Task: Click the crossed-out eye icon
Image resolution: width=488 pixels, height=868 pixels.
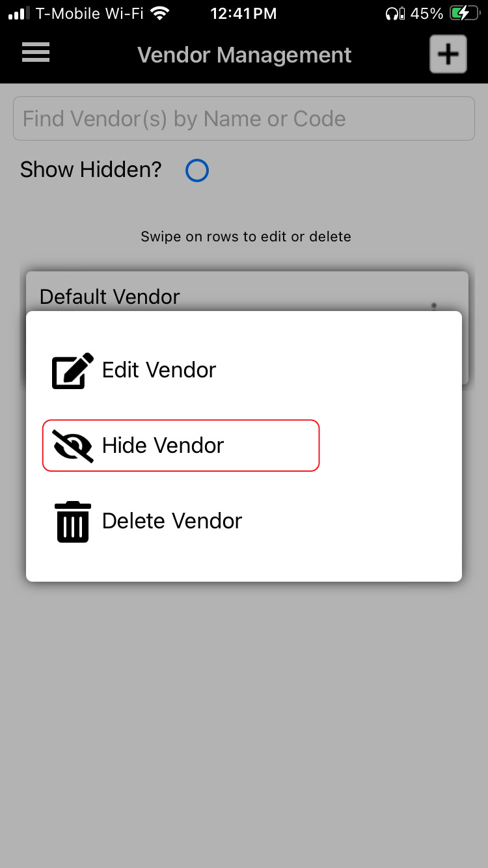Action: (72, 446)
